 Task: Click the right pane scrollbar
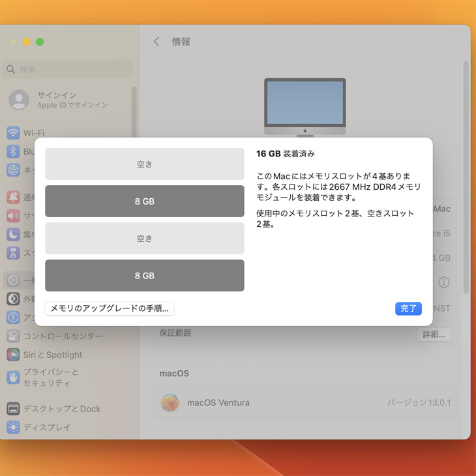(466, 177)
